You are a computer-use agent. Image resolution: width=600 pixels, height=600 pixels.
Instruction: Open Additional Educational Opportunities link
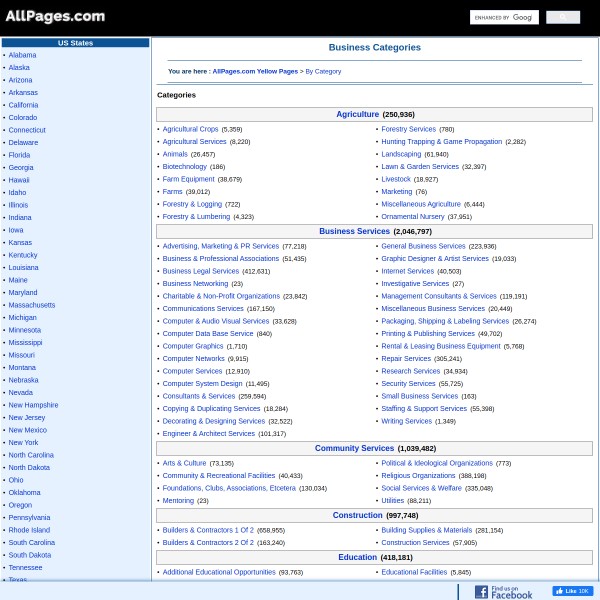(219, 572)
